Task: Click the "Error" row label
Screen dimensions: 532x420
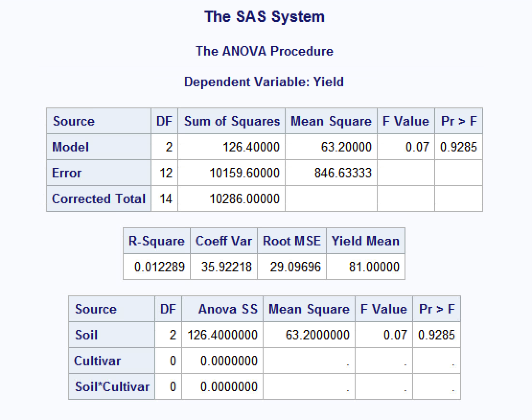Action: click(67, 173)
